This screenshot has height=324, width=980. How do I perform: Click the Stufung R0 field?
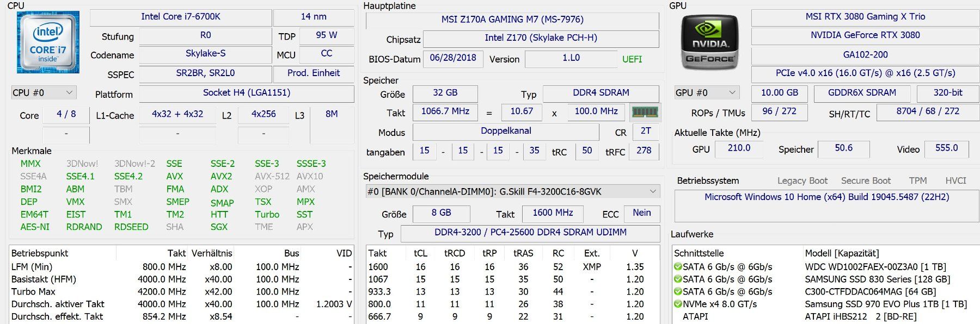click(x=205, y=36)
